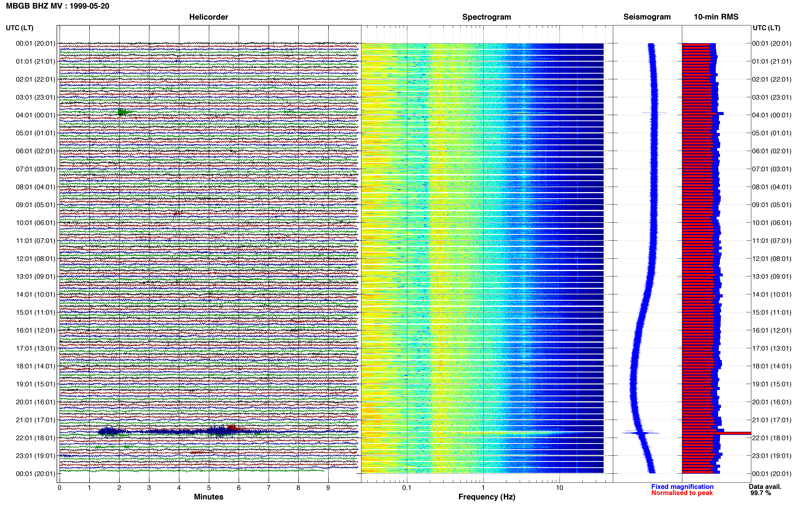This screenshot has height=508, width=812.
Task: Click the 'Spectrogram' panel heading
Action: click(x=487, y=17)
